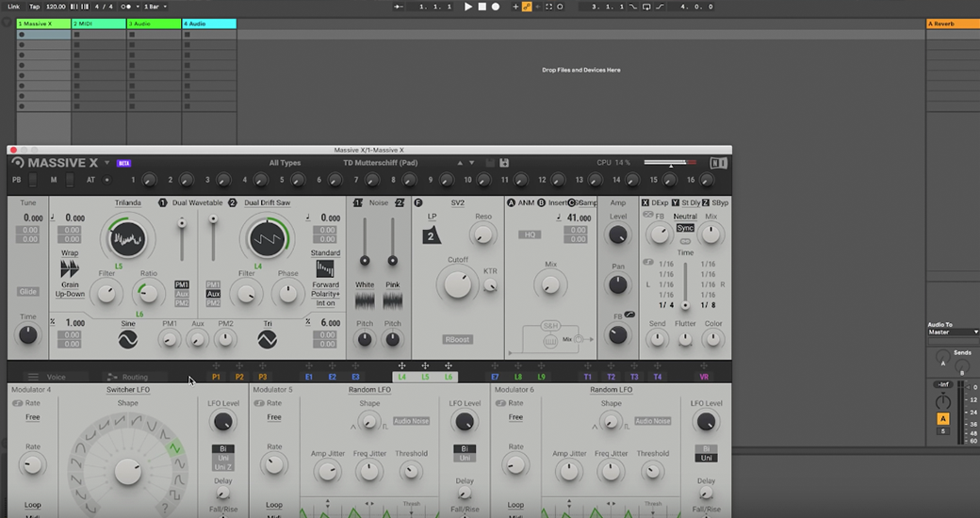Toggle the AT aftertouch button
The height and width of the screenshot is (518, 980).
[106, 180]
